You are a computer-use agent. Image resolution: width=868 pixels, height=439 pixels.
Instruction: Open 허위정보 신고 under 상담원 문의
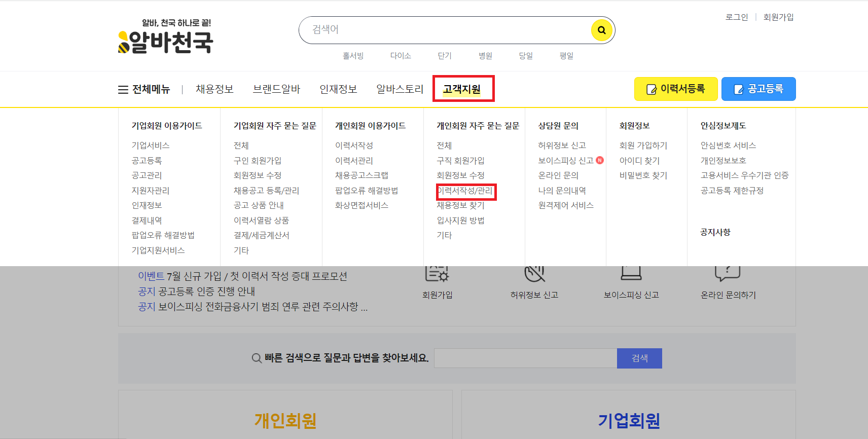562,145
